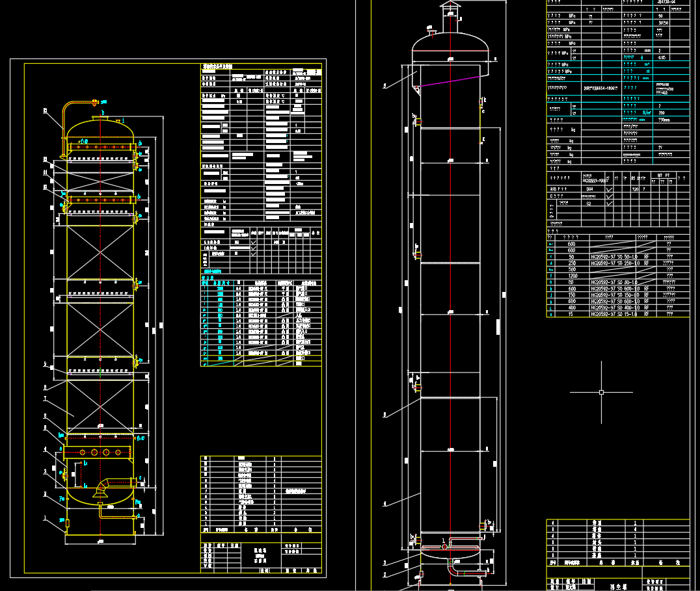Click the checkmark in the G2 row

click(609, 204)
